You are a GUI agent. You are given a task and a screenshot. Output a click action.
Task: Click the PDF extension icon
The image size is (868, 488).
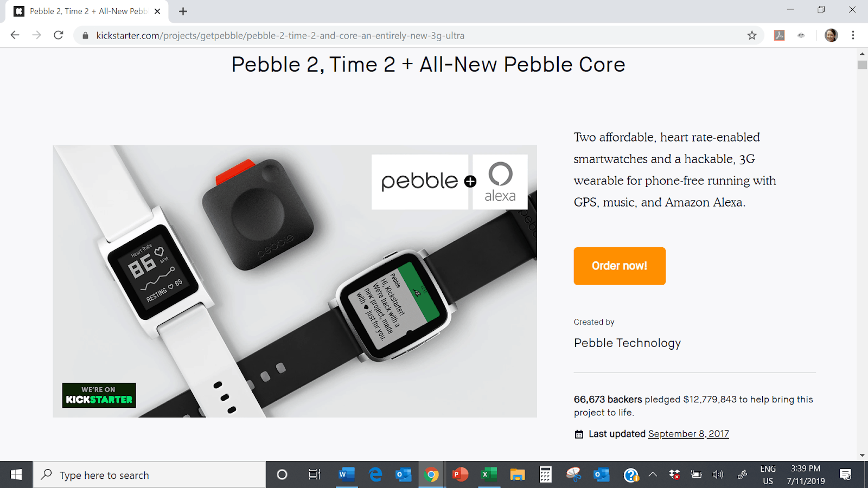[780, 35]
